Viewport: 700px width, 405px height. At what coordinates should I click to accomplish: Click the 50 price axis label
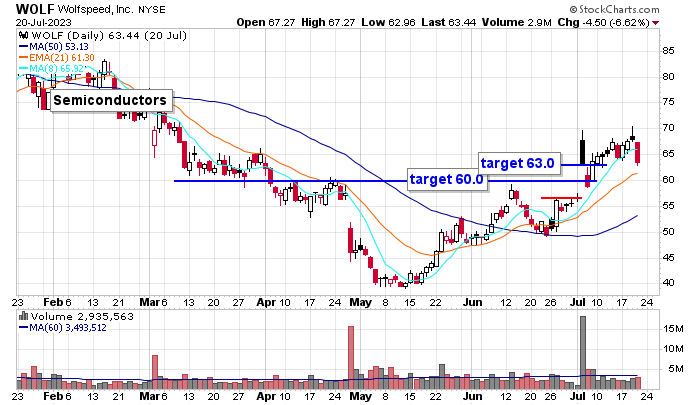668,231
